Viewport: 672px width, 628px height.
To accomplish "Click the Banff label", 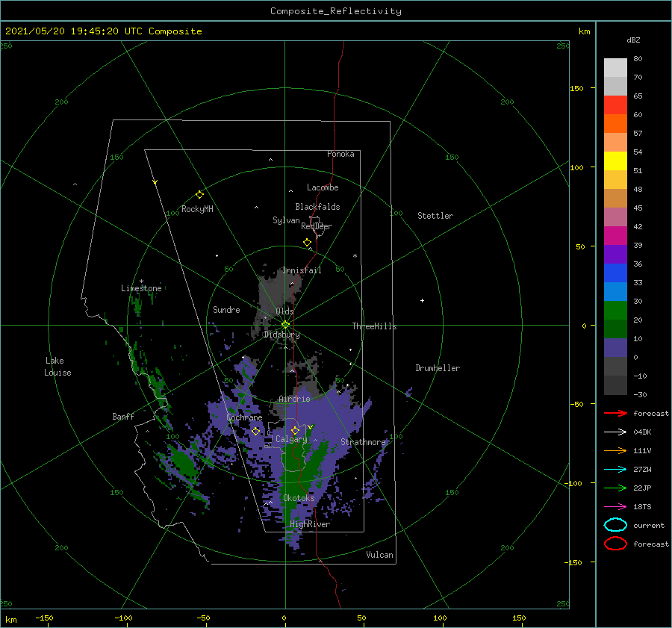I will pos(123,416).
